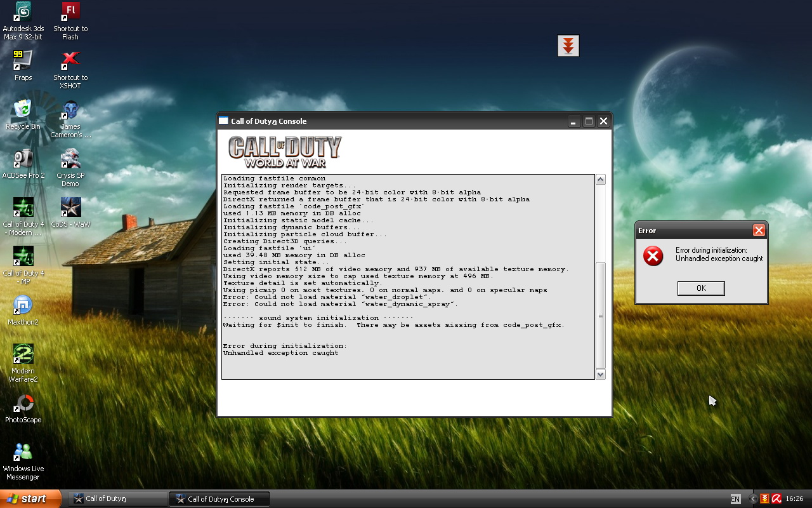Click the 'sound system initialization' console line
This screenshot has width=812, height=508.
coord(318,318)
